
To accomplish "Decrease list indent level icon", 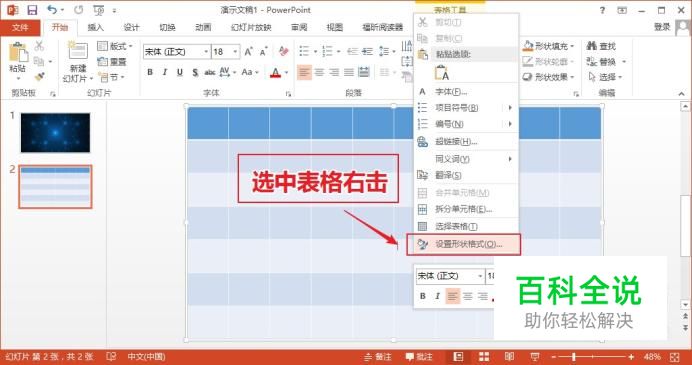I will (352, 52).
